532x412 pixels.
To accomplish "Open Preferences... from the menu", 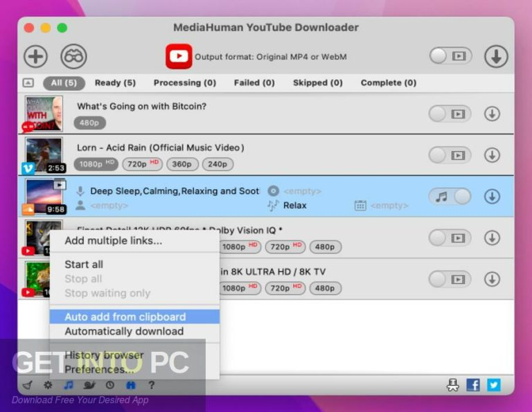I will click(134, 369).
